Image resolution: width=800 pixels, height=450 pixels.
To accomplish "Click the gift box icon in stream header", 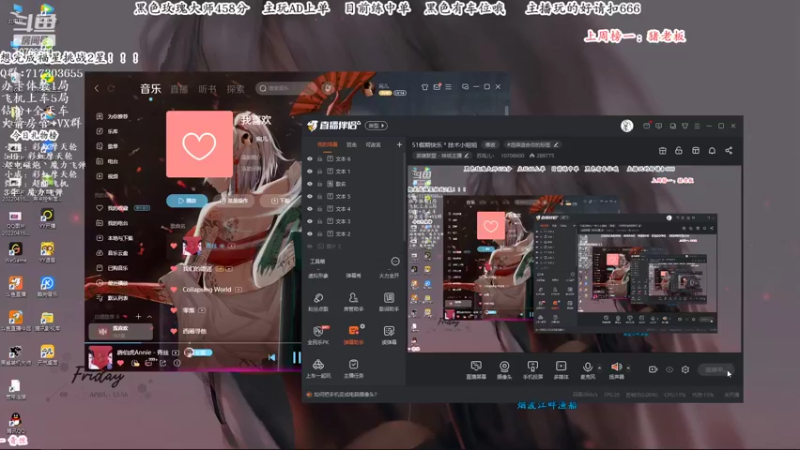I will point(662,151).
